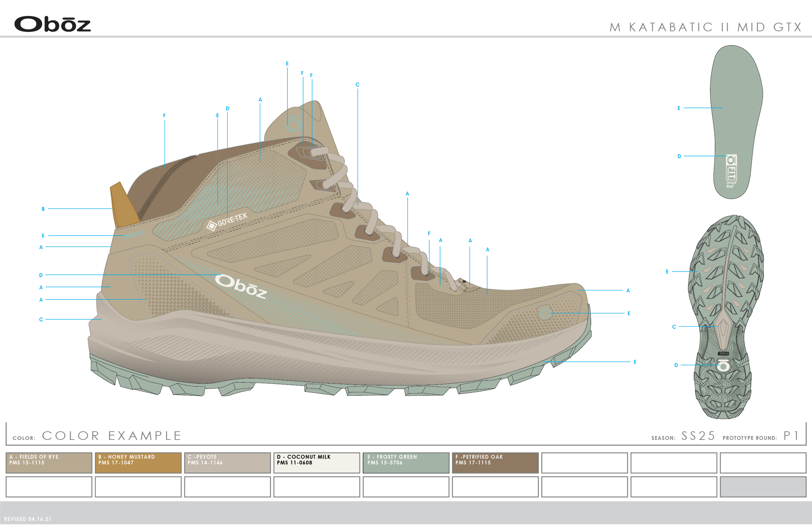Click the white Oboz logo on the boot side
The image size is (812, 526).
[x=241, y=286]
